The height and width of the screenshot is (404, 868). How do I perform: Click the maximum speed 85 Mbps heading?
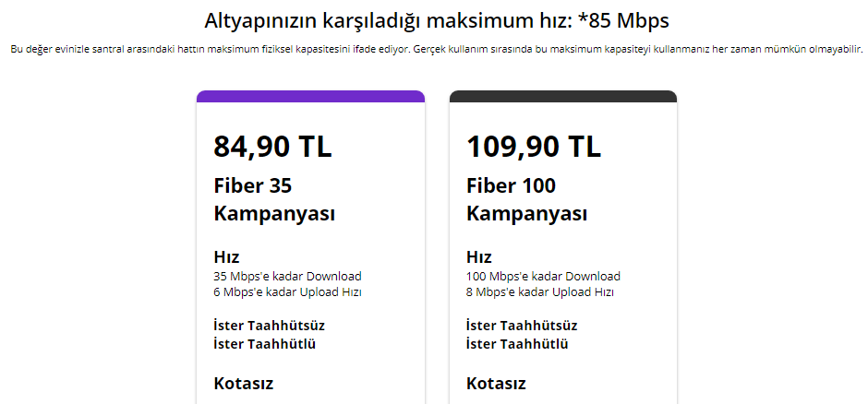click(437, 20)
